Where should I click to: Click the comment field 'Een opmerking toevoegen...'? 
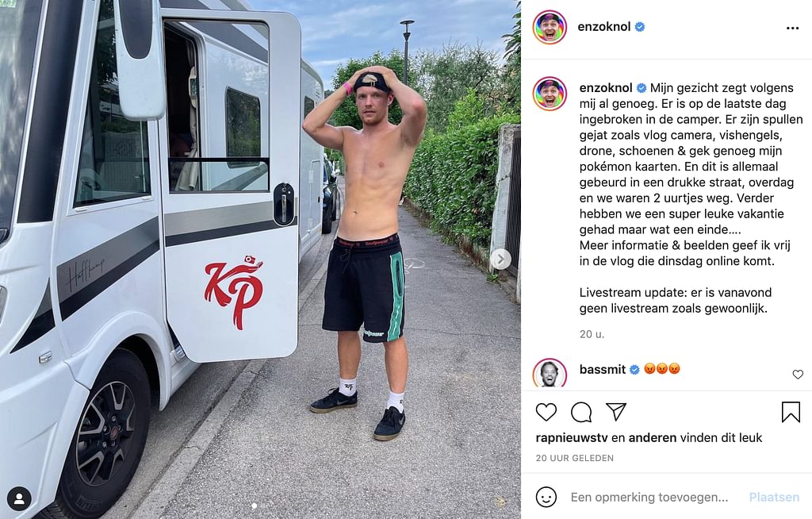tap(649, 498)
